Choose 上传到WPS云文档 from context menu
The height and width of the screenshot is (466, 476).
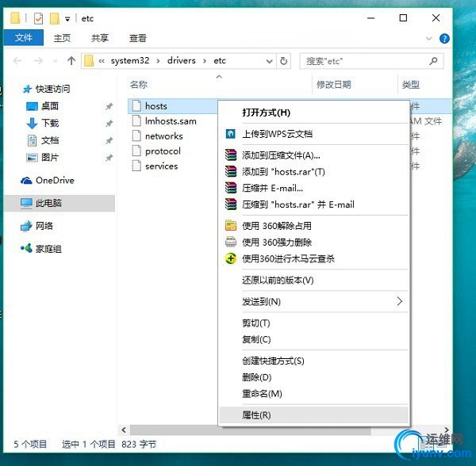click(313, 134)
